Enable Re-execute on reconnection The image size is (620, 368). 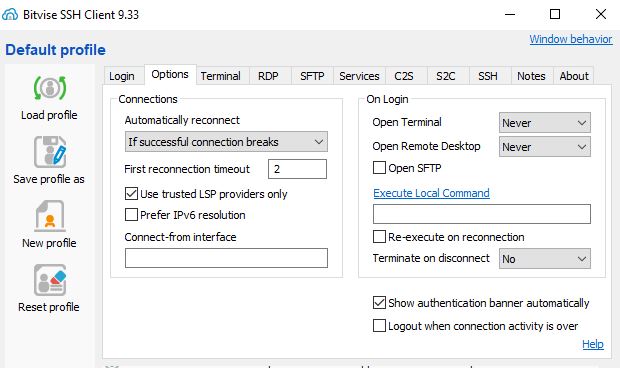pos(379,237)
